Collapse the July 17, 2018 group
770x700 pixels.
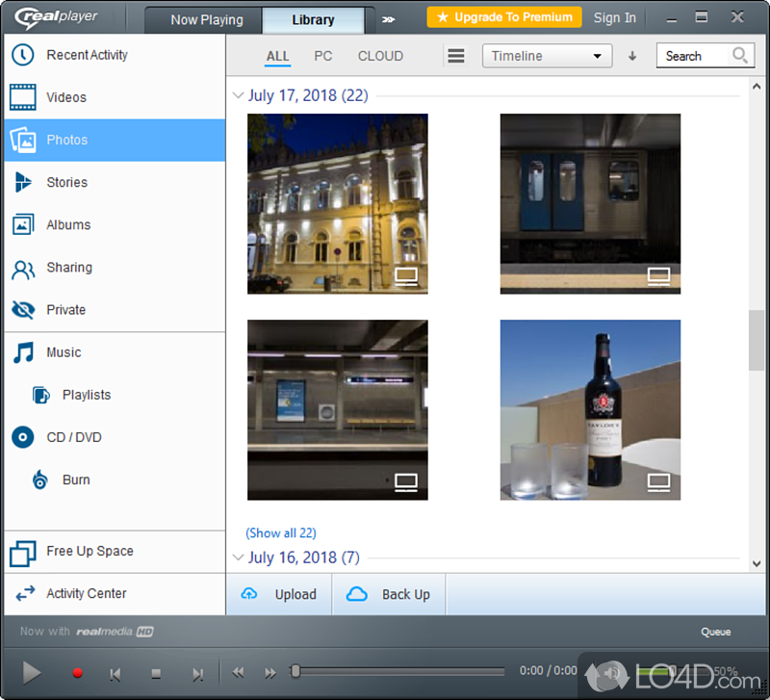(238, 95)
